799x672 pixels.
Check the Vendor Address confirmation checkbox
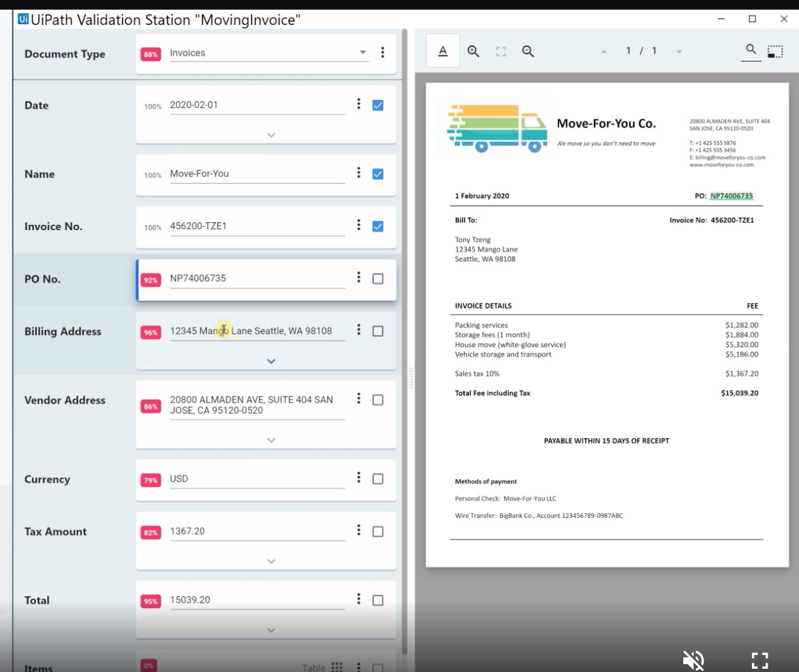tap(378, 399)
